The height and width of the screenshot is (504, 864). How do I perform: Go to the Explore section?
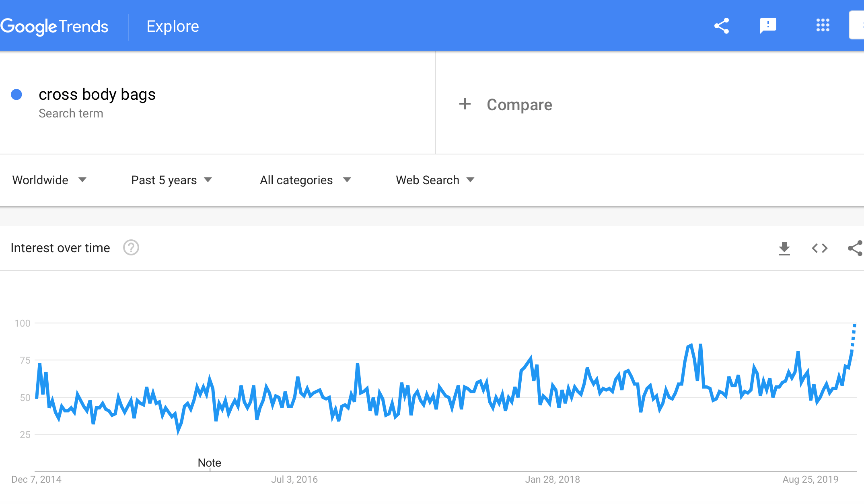(x=173, y=27)
